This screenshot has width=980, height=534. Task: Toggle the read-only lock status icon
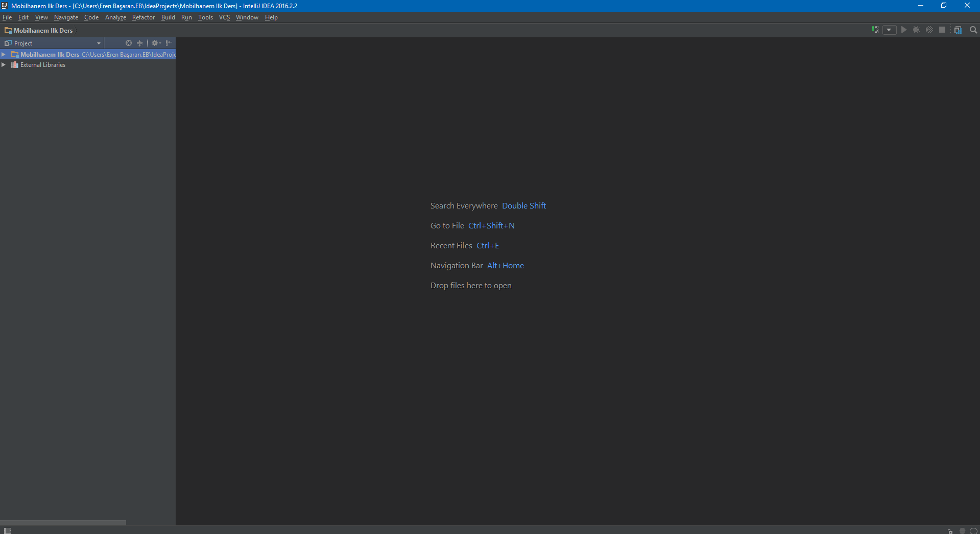pos(950,531)
